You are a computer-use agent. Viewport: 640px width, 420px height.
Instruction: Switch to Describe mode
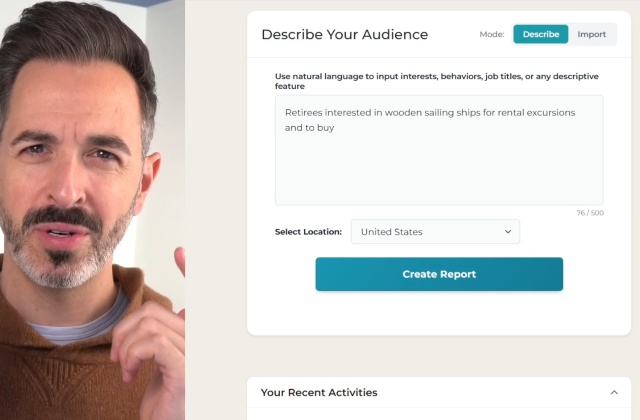point(540,34)
